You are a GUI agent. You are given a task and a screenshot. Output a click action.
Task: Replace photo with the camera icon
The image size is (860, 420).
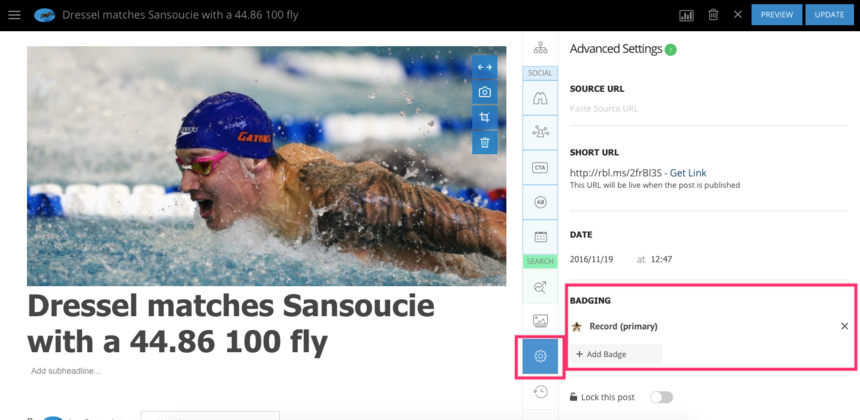pos(484,92)
